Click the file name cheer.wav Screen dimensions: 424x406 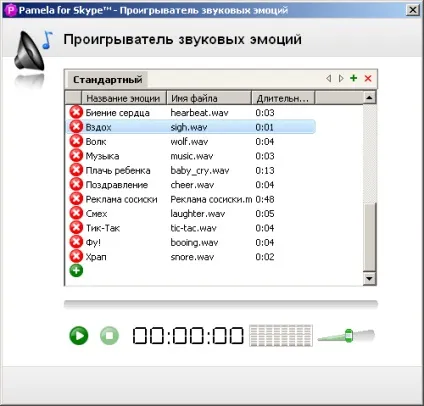coord(192,185)
